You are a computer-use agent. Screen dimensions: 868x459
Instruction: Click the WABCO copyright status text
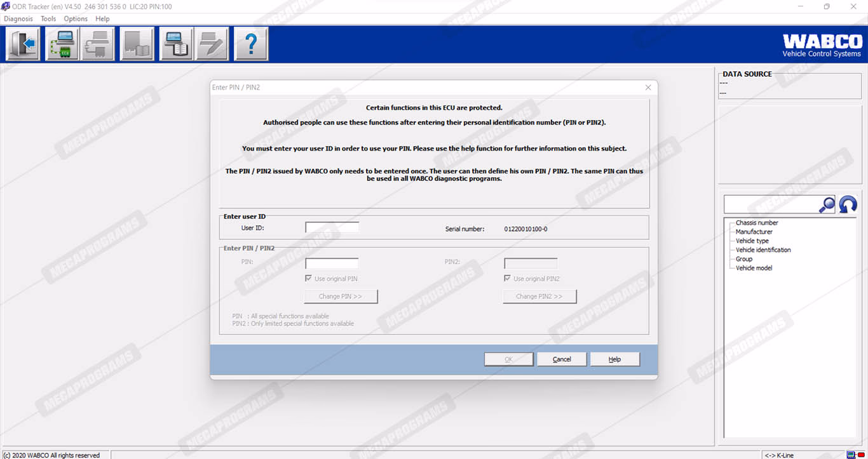(51, 455)
